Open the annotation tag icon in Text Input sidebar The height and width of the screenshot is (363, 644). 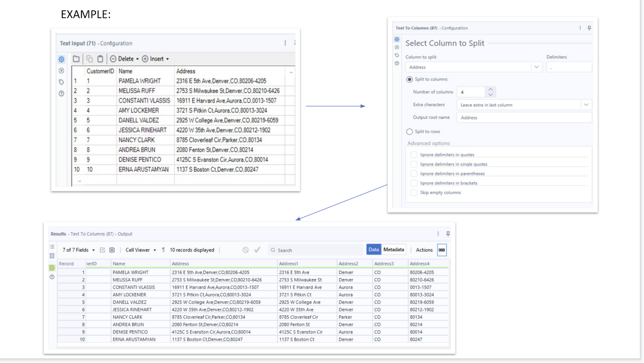(62, 82)
